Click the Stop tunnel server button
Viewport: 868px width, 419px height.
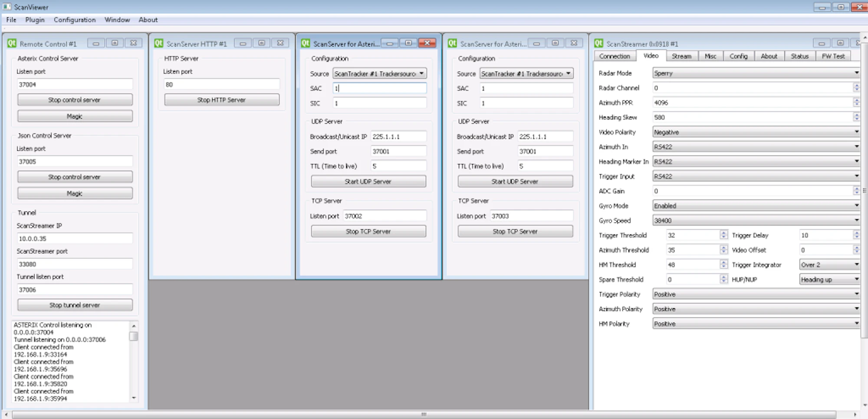pyautogui.click(x=74, y=305)
